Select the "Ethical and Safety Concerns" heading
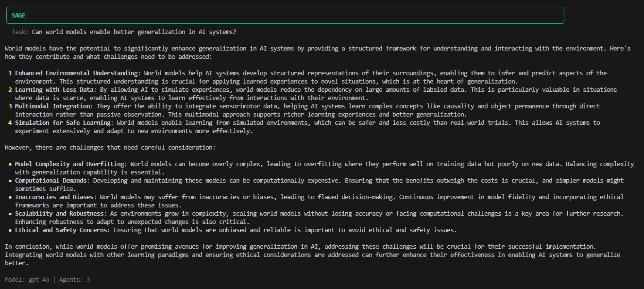This screenshot has width=644, height=289. click(61, 230)
